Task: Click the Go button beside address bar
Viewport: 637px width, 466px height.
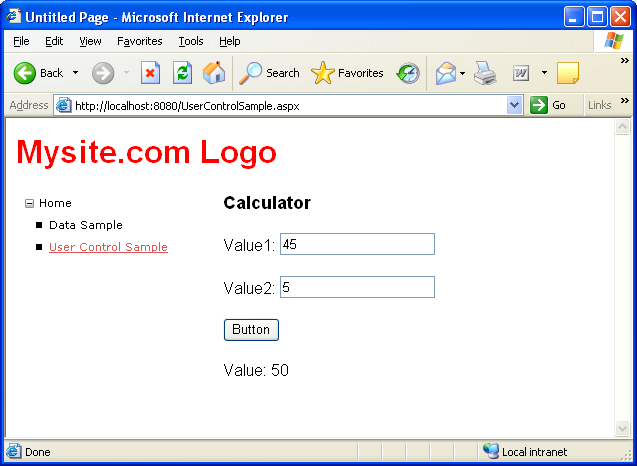Action: coord(549,105)
